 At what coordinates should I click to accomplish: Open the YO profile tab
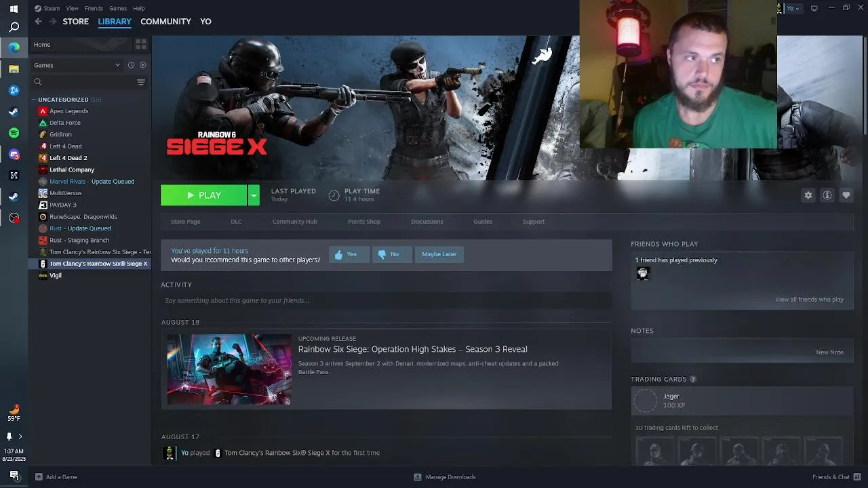[205, 22]
